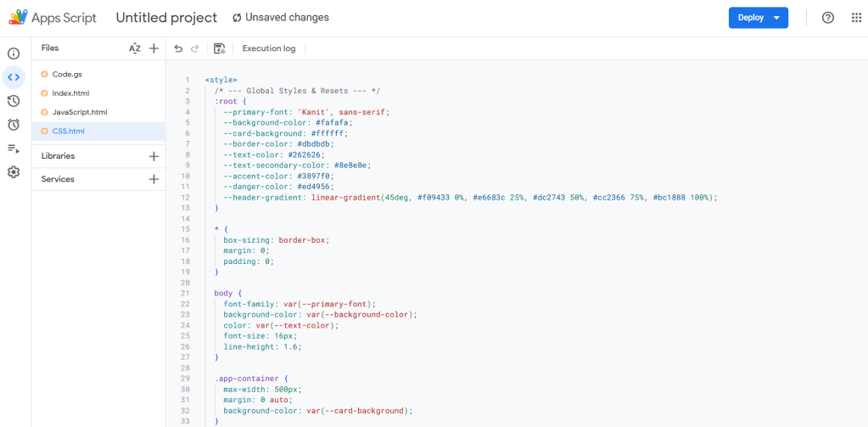This screenshot has width=868, height=427.
Task: Add a library with plus icon
Action: click(154, 156)
